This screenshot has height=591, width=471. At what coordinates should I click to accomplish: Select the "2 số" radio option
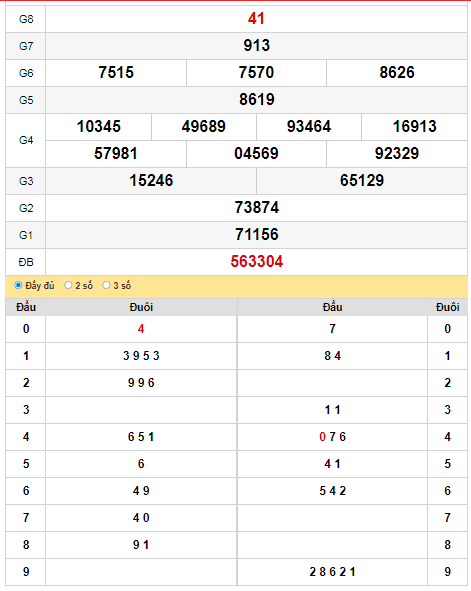[68, 285]
